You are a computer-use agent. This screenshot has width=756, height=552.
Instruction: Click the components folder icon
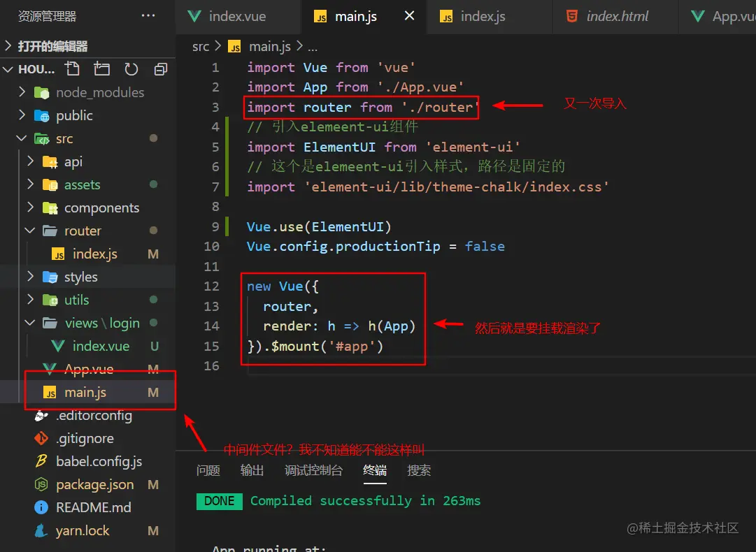tap(50, 208)
